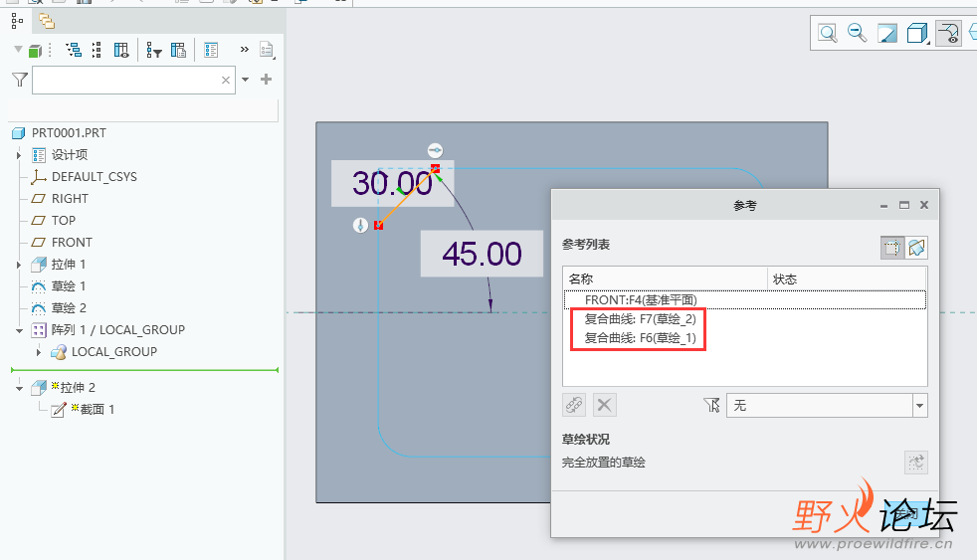Viewport: 977px width, 560px height.
Task: Click the expand-all tree branches icon
Action: 74,50
